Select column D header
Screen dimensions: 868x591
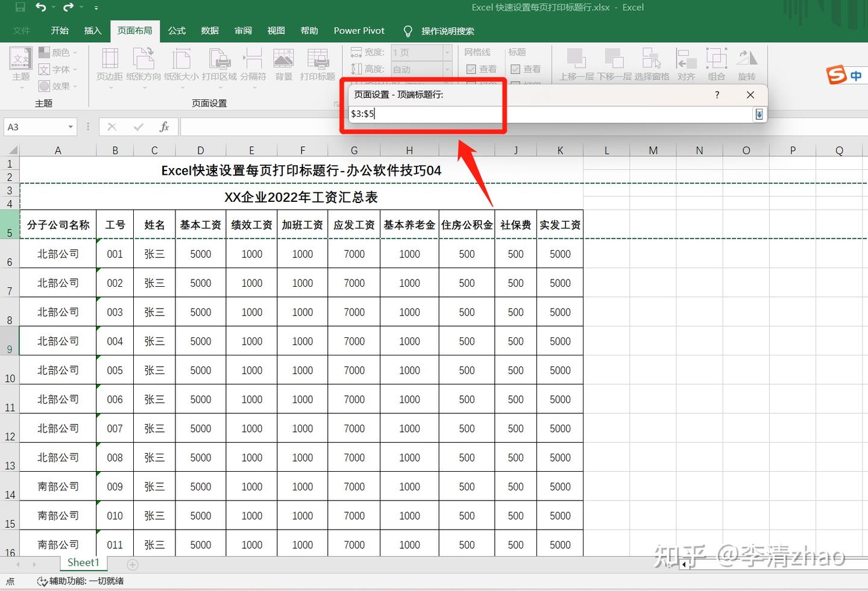pos(201,150)
